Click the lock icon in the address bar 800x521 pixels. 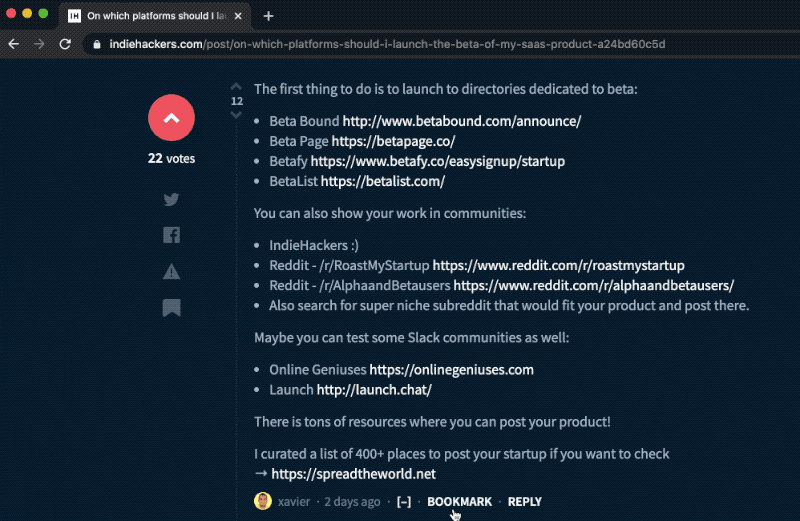97,44
